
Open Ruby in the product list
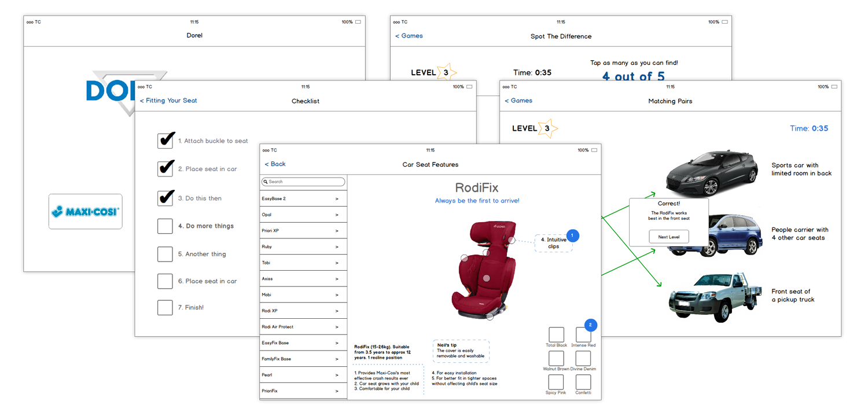point(303,246)
